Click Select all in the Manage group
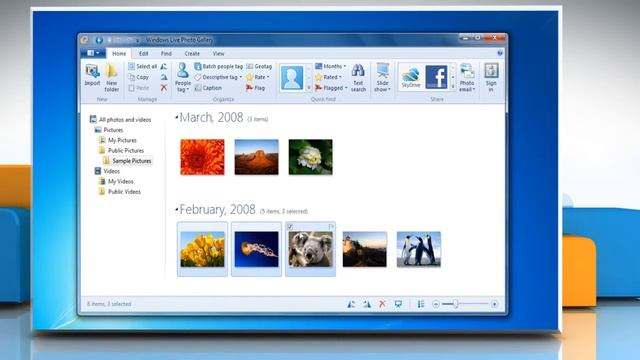This screenshot has width=640, height=360. tap(142, 66)
